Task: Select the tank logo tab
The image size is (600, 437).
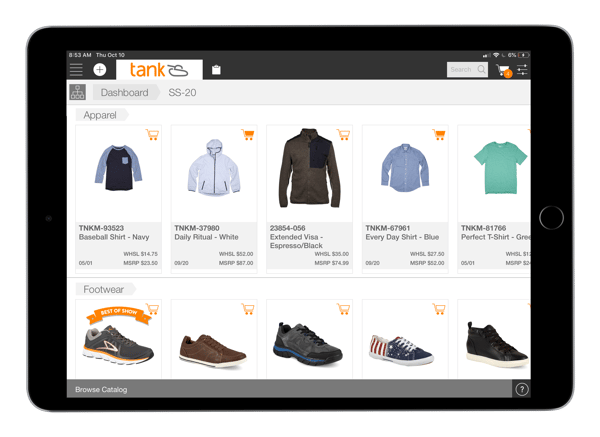Action: tap(159, 70)
